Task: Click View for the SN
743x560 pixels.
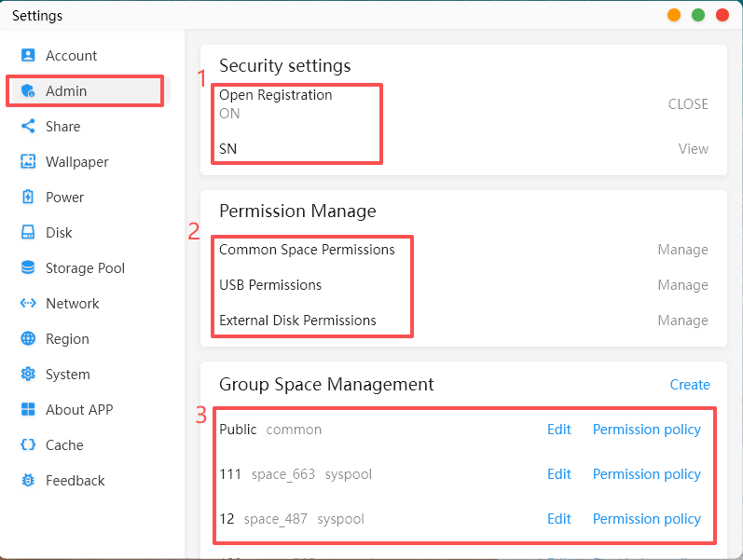Action: [693, 149]
